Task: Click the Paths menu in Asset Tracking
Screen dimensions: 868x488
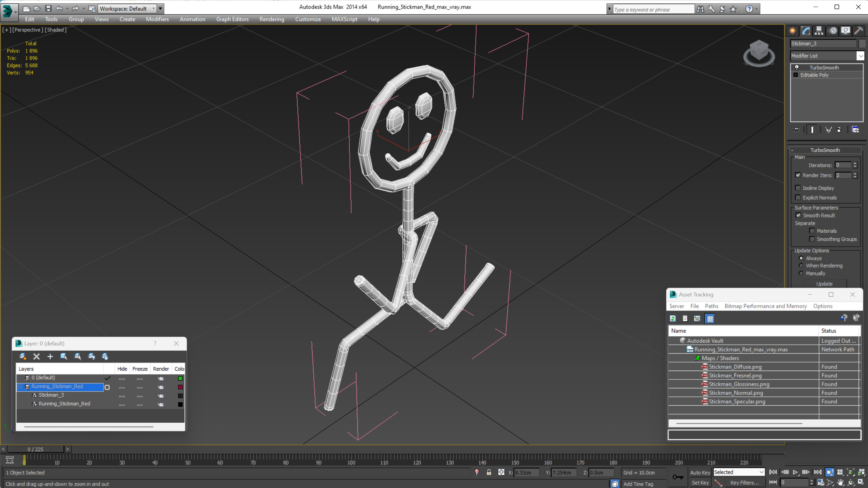Action: tap(712, 306)
